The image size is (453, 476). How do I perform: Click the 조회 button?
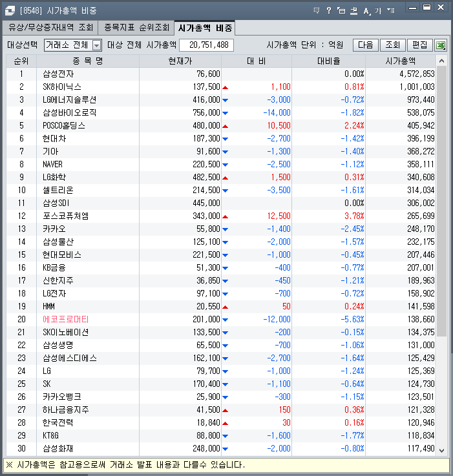coord(392,45)
